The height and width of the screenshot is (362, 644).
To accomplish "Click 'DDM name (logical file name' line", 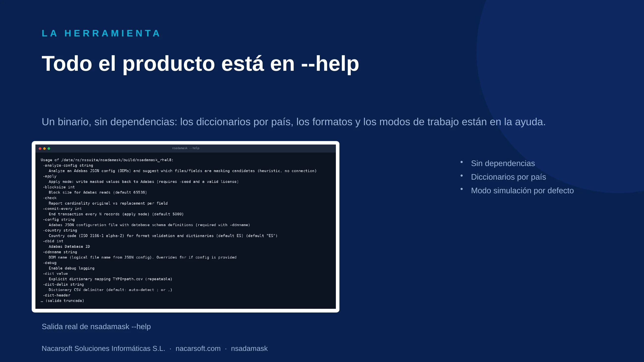I will [142, 257].
